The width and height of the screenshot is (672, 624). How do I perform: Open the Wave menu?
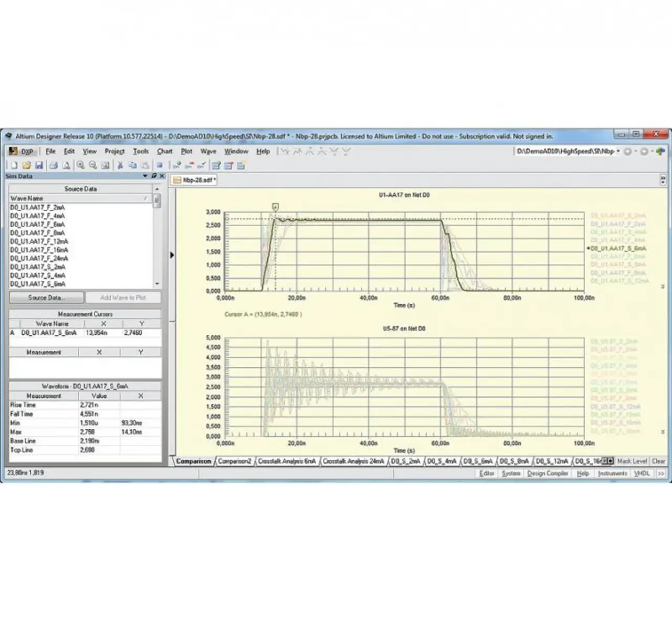tap(208, 151)
